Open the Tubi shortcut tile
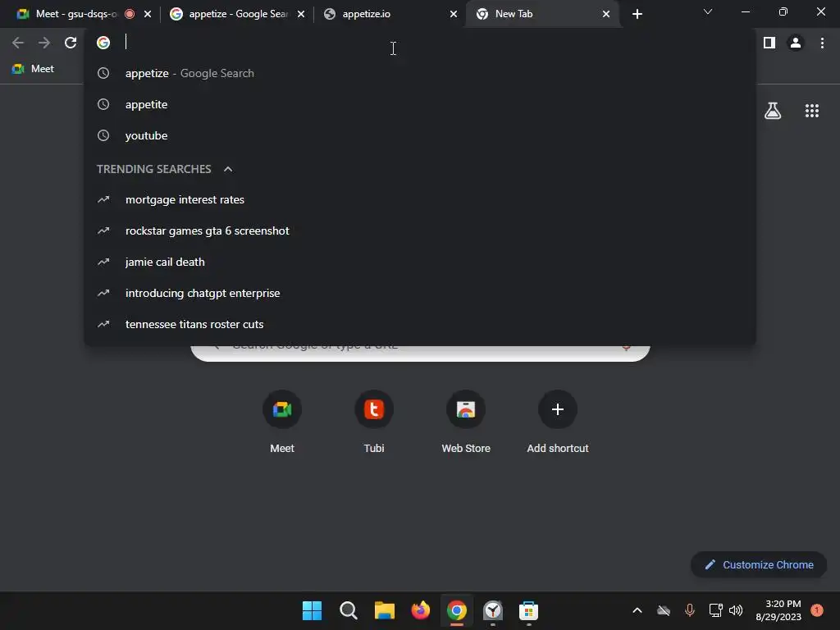The height and width of the screenshot is (630, 840). [374, 422]
